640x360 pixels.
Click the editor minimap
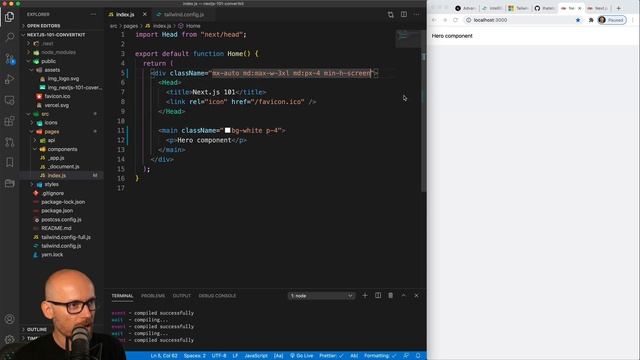(407, 39)
